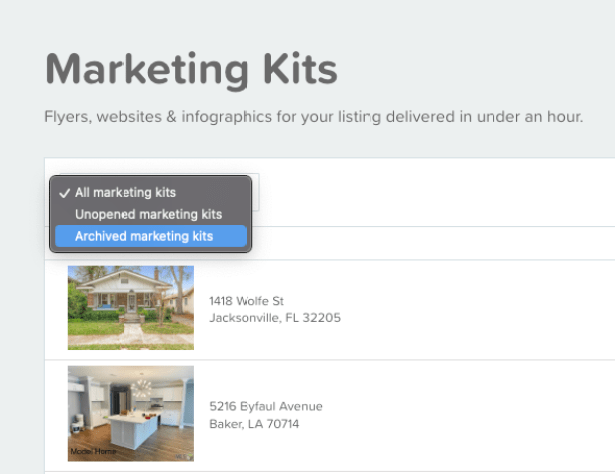The image size is (615, 474).
Task: Open the 1418 Wolfe St house photo
Action: [x=131, y=308]
